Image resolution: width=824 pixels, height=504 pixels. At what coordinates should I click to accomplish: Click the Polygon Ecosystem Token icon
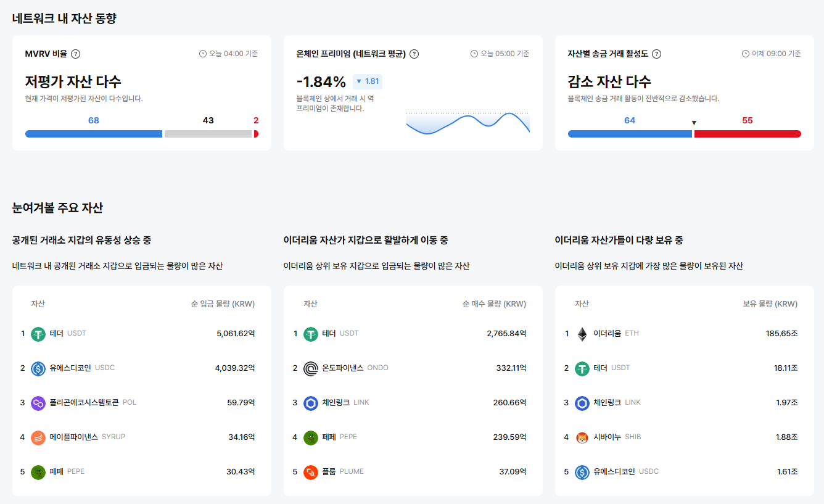point(39,402)
